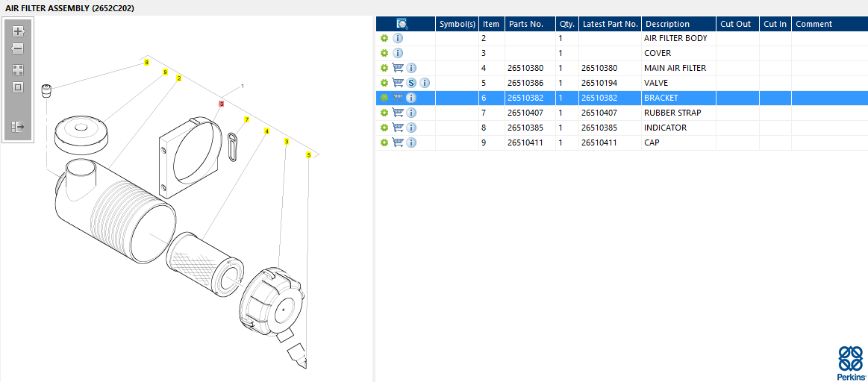Open info icon for INDICATOR row

(x=411, y=128)
